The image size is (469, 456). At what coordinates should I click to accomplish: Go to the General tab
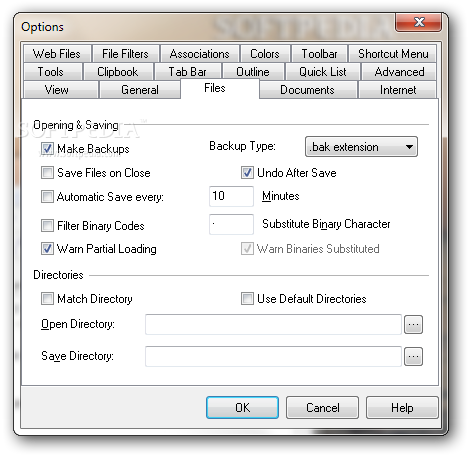140,90
